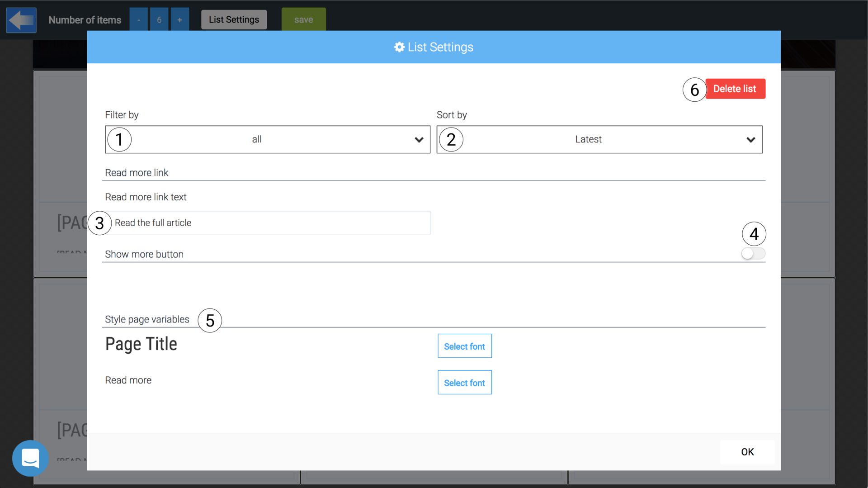Click the minus button to decrease item count
This screenshot has width=868, height=488.
pyautogui.click(x=138, y=19)
